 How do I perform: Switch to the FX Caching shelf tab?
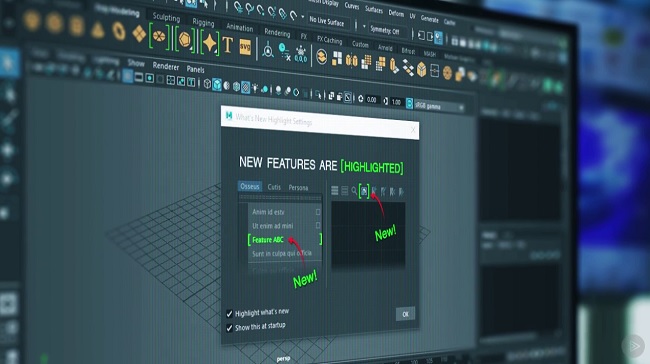pyautogui.click(x=329, y=40)
